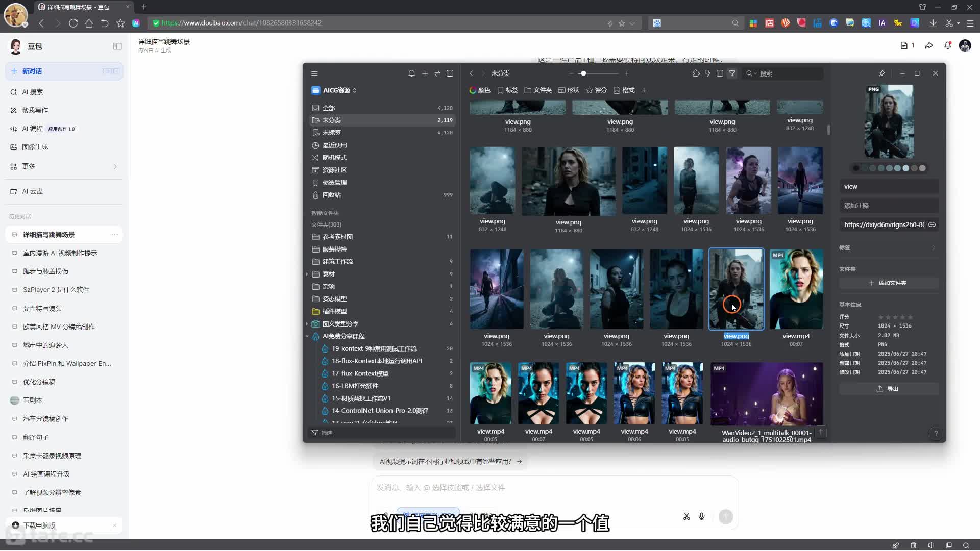Filter by 标签 tags
980x551 pixels.
[x=508, y=90]
